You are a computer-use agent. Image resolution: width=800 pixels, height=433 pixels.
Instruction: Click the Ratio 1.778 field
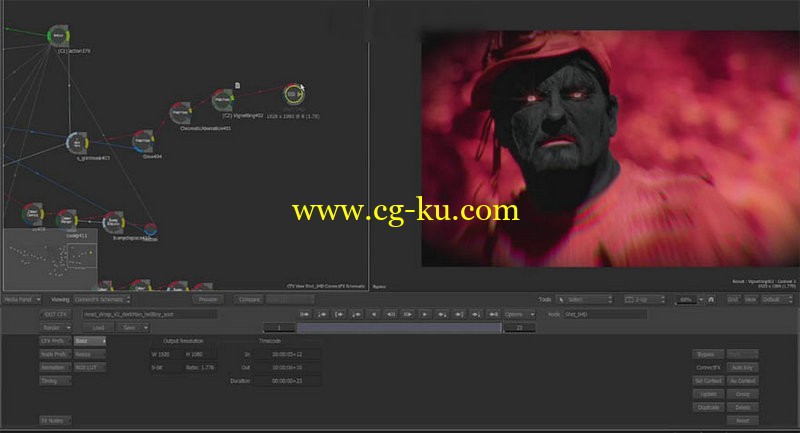pyautogui.click(x=199, y=367)
